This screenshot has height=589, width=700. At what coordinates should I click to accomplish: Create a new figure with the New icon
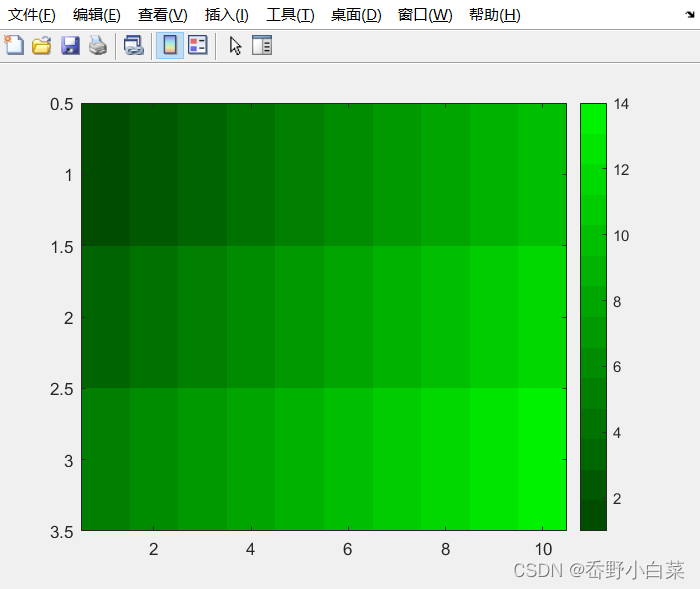[14, 45]
